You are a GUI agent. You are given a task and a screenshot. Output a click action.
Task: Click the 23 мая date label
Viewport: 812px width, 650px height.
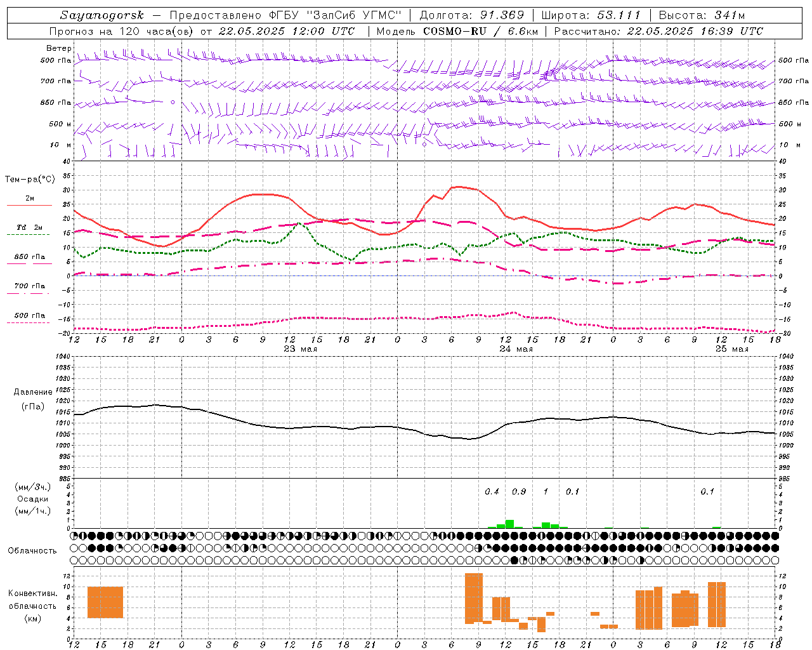[301, 349]
